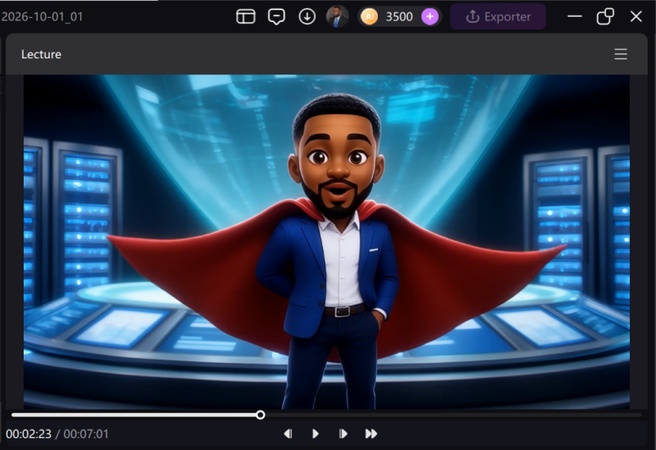The width and height of the screenshot is (656, 450).
Task: Click project name 2026-10-01_01
Action: click(42, 17)
